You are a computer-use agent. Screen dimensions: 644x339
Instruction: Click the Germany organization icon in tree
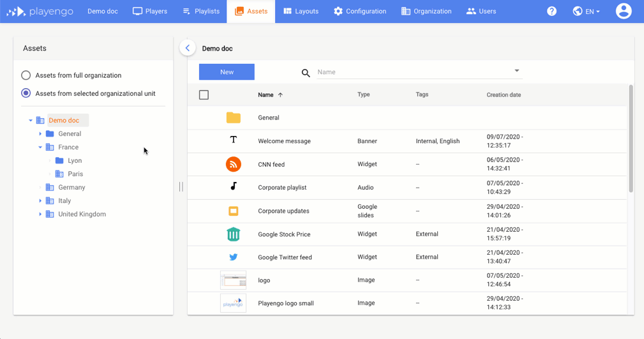[50, 187]
